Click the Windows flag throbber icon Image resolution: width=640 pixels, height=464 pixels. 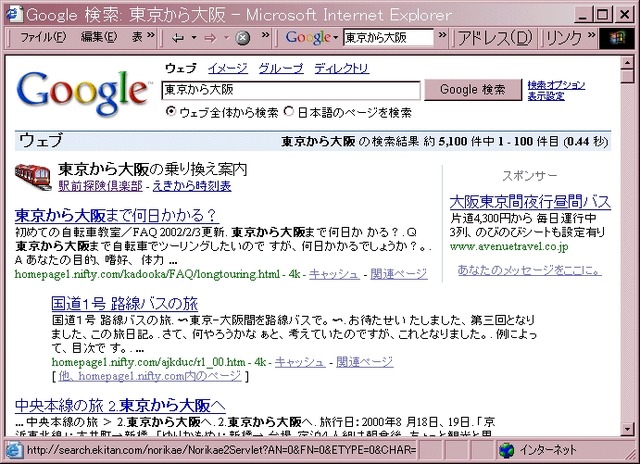pyautogui.click(x=618, y=38)
